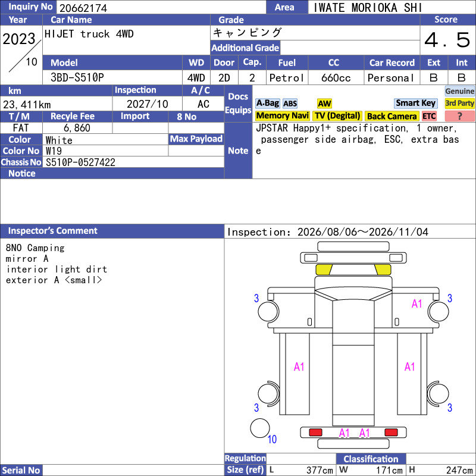Click the spare tire circle marked 10
The width and height of the screenshot is (476, 476).
click(260, 428)
